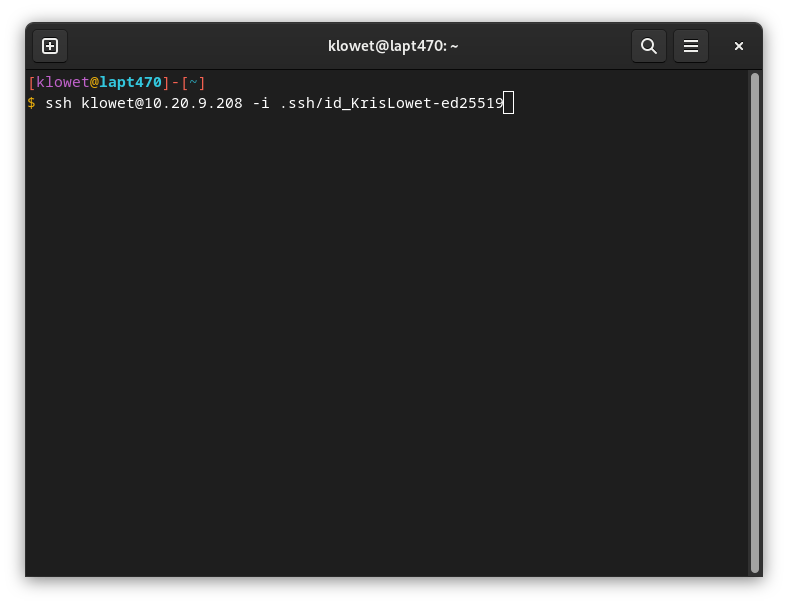Click the magenta klowet username in prompt
The width and height of the screenshot is (788, 605).
(x=62, y=82)
